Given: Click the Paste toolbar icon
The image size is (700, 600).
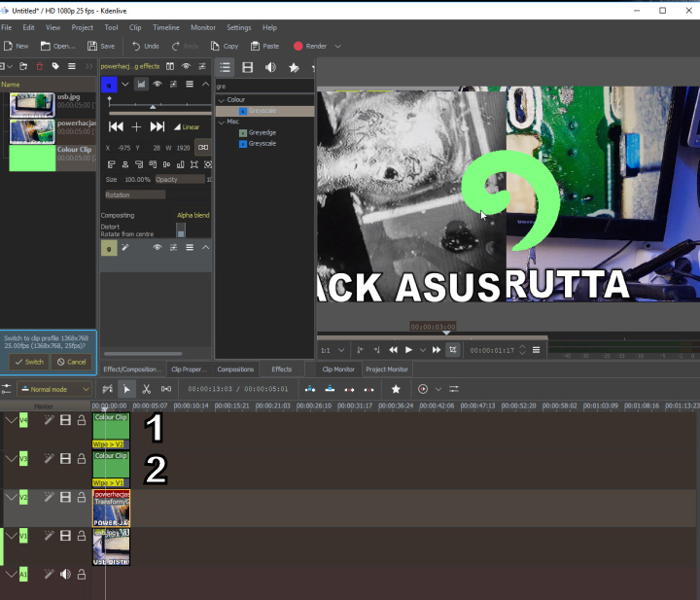Looking at the screenshot, I should tap(255, 46).
